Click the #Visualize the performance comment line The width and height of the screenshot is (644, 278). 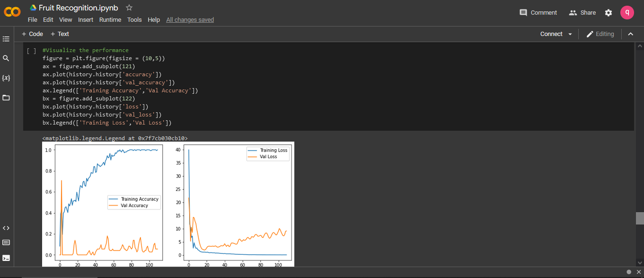86,50
